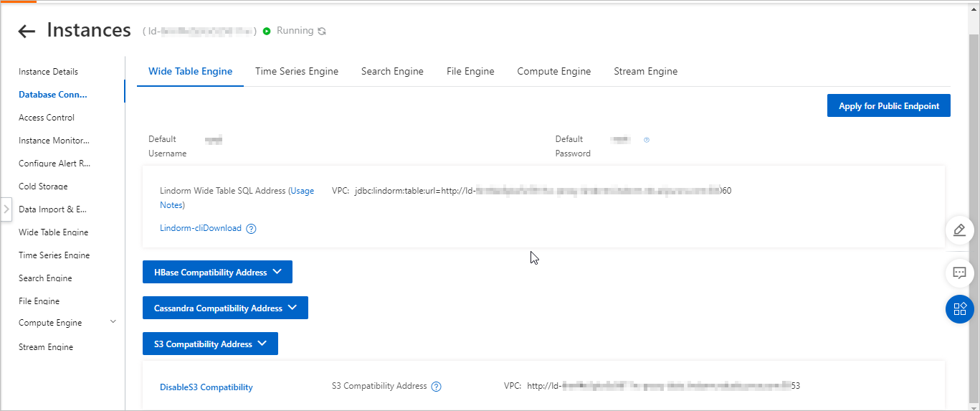Click the help icon beside Lindorm-cliDownload
The height and width of the screenshot is (411, 980).
coord(251,229)
